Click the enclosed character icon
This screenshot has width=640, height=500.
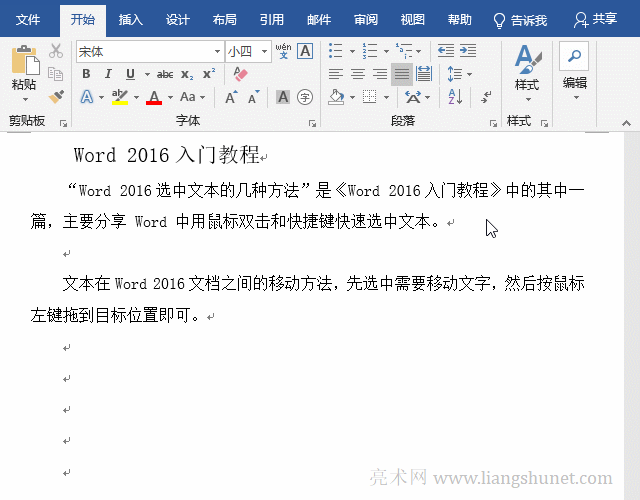click(305, 97)
